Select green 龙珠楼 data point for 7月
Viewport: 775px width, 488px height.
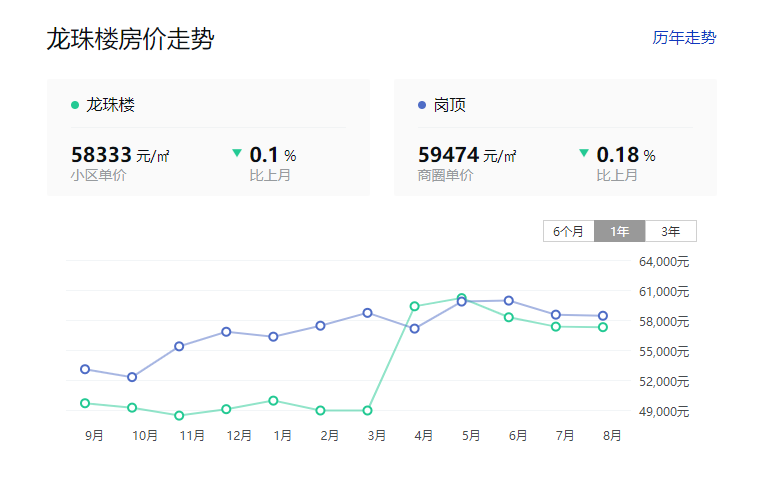556,327
